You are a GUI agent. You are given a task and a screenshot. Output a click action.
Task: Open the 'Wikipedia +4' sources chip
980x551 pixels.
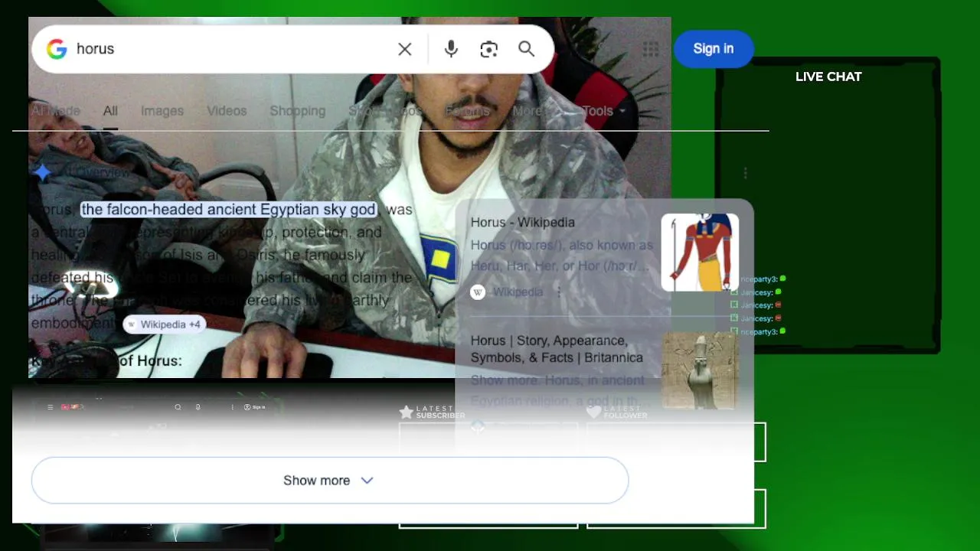pos(163,324)
